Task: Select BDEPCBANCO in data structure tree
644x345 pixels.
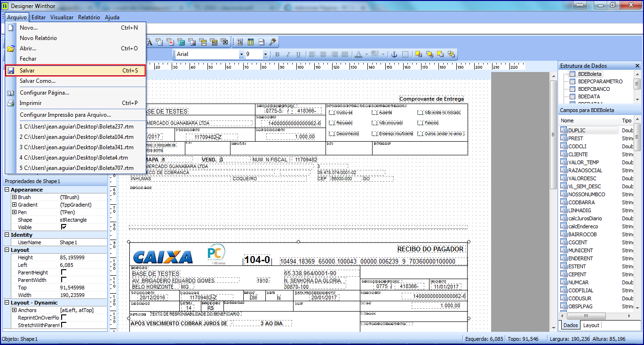Action: coord(594,89)
